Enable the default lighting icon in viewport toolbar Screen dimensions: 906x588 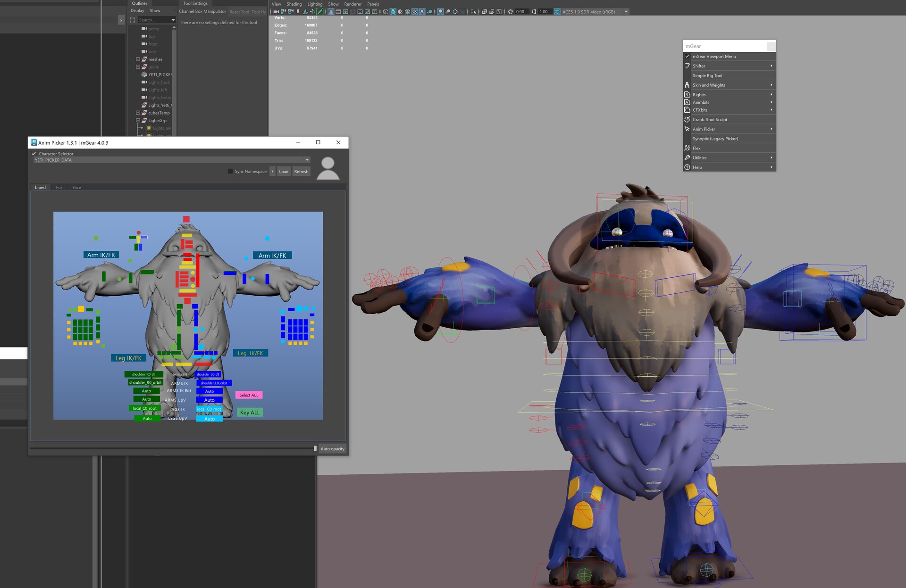422,12
